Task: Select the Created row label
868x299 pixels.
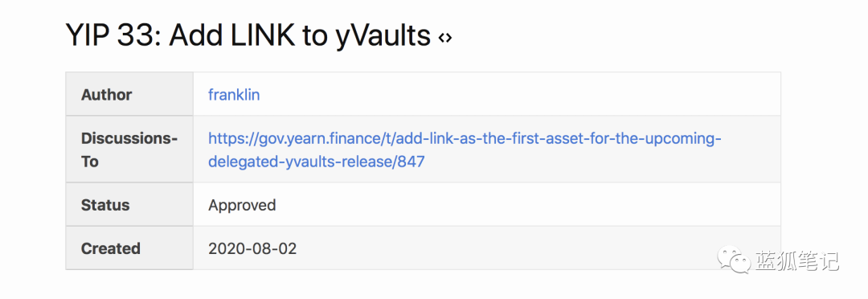Action: click(x=111, y=248)
